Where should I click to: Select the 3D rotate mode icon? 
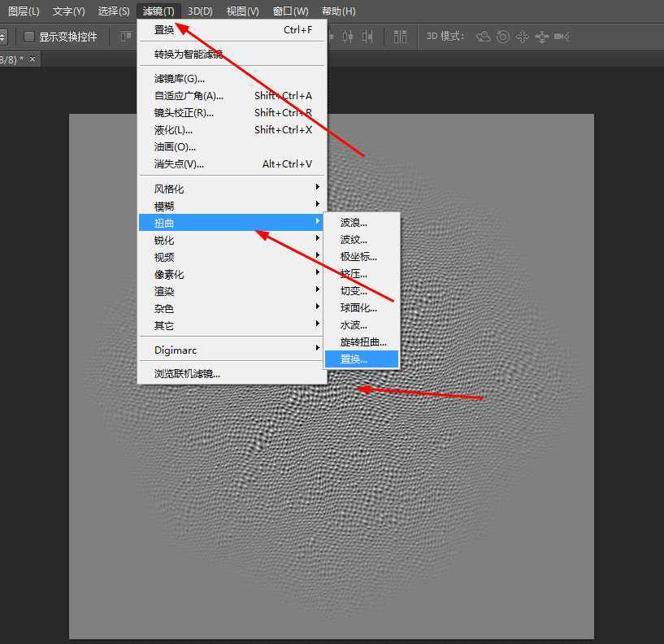(483, 36)
